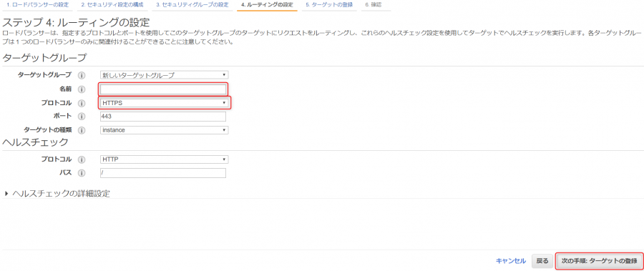Click info icon beside ターゲットの種類
Image resolution: width=644 pixels, height=271 pixels.
(x=82, y=130)
